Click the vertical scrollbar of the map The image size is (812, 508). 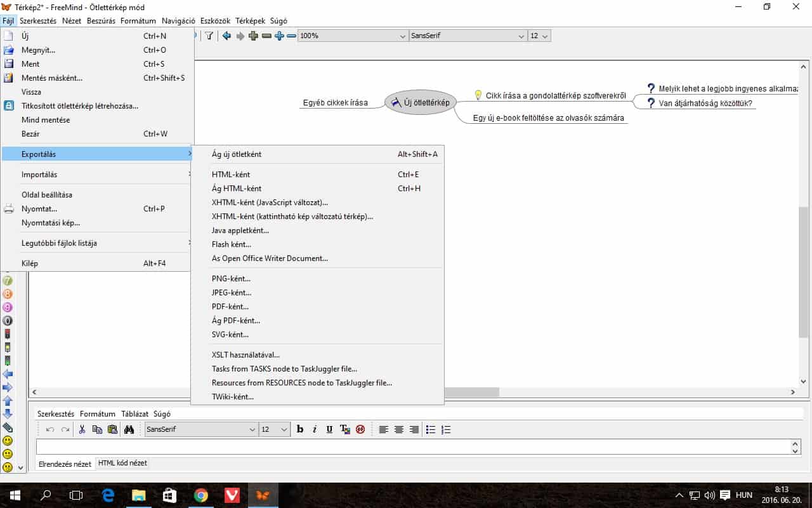tap(804, 271)
